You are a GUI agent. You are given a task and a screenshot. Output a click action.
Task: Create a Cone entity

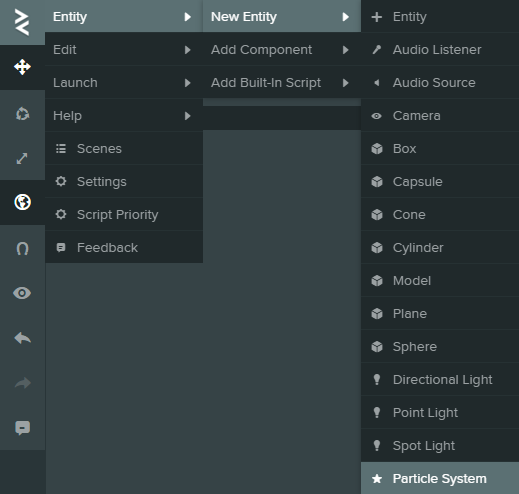point(440,214)
